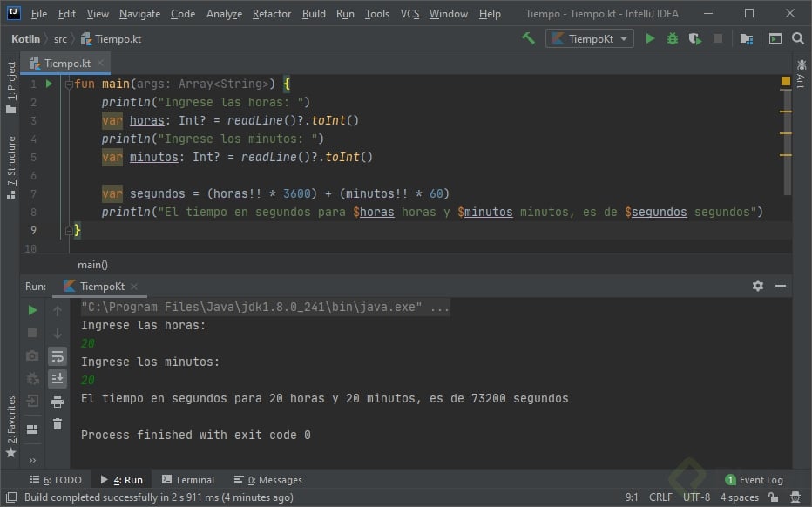Open the Structure tool window
812x507 pixels.
pyautogui.click(x=10, y=166)
